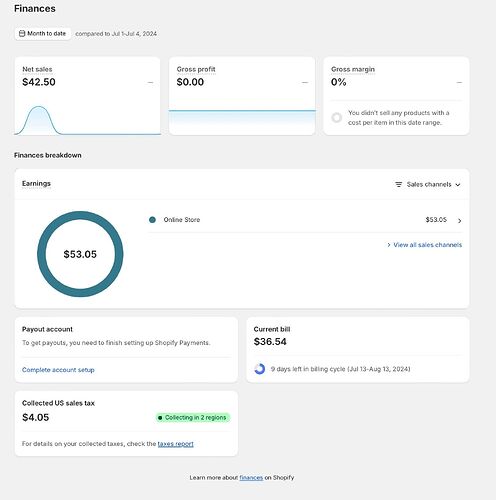
Task: Click the Collecting in 2 regions badge
Action: [x=193, y=418]
